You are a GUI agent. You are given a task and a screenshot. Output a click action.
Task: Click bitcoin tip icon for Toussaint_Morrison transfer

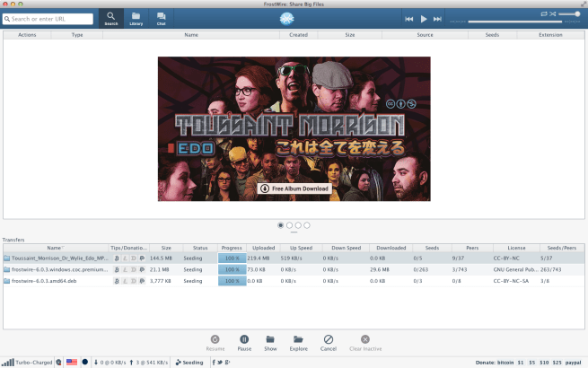pos(117,258)
